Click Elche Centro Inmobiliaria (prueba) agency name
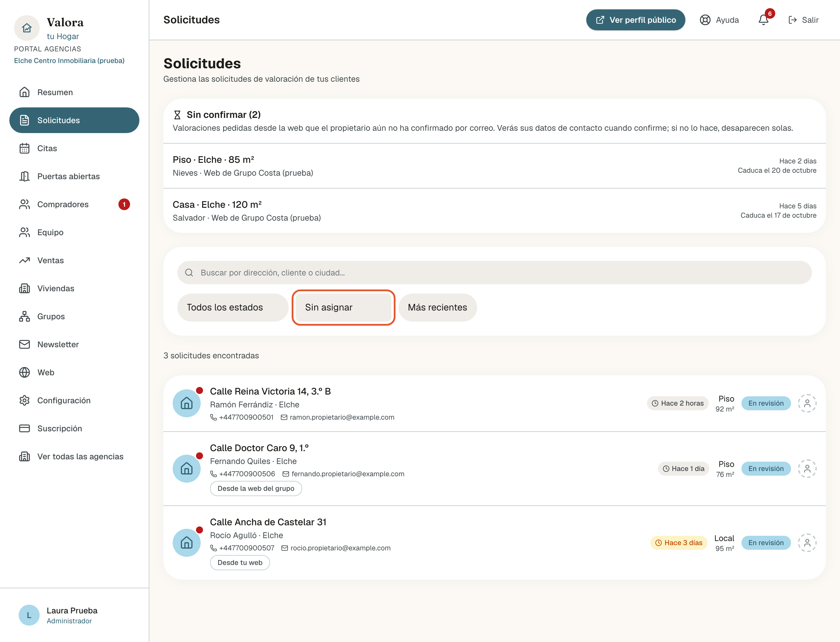 pos(69,60)
